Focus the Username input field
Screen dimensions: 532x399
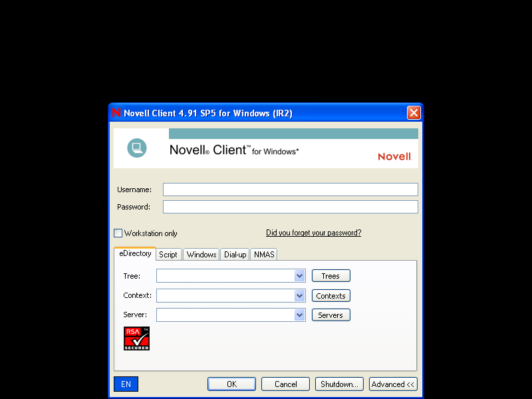[291, 190]
